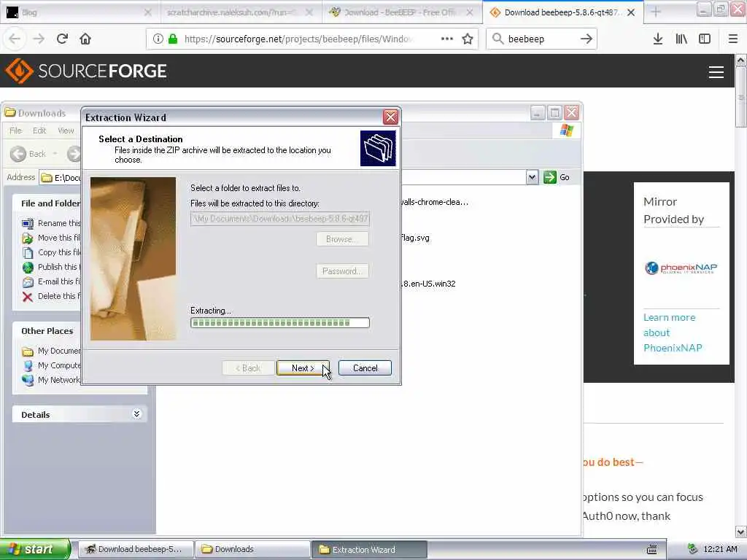This screenshot has height=560, width=747.
Task: Click Browse button in Extraction Wizard
Action: [342, 239]
